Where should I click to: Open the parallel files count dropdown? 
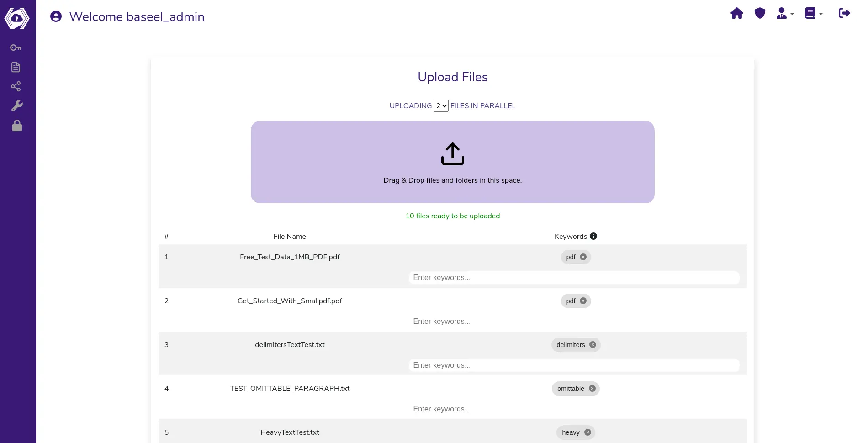click(x=441, y=106)
